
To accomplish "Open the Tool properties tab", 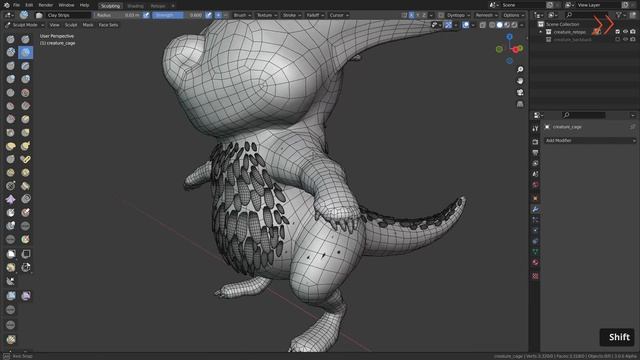I will point(535,129).
